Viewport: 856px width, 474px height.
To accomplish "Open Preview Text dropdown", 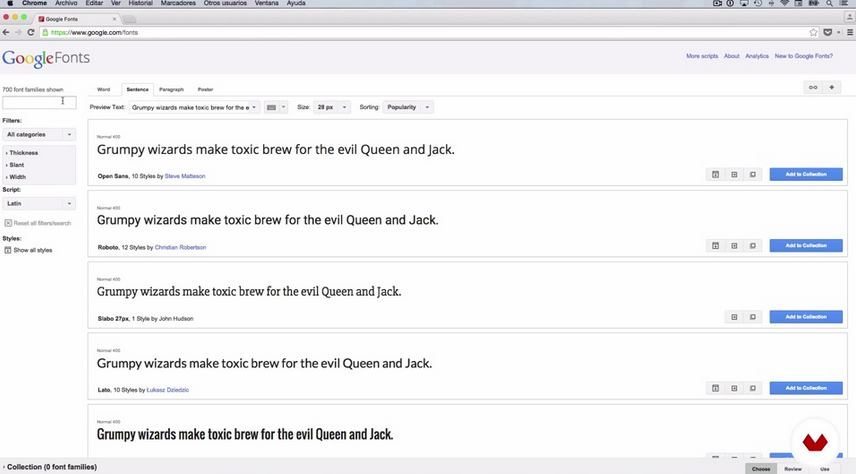I will 194,108.
